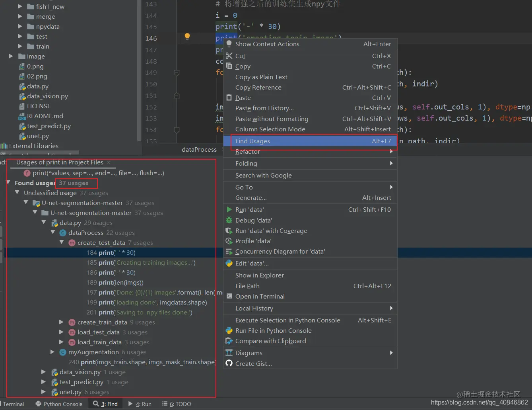Expand the load_test_data usages node

tap(62, 332)
